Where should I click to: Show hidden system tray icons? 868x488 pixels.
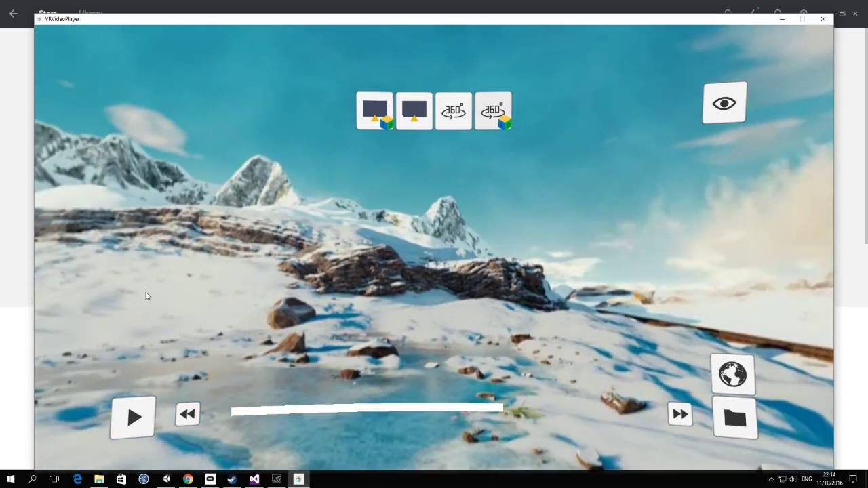coord(771,479)
